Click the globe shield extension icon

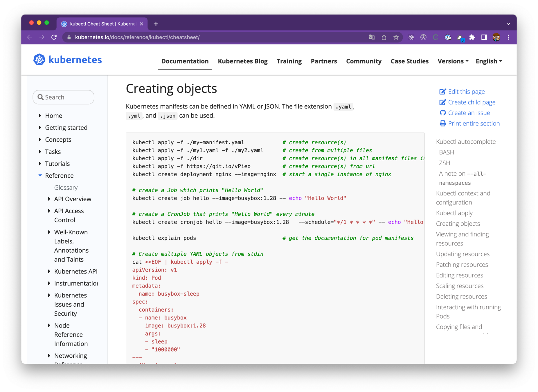coord(448,37)
